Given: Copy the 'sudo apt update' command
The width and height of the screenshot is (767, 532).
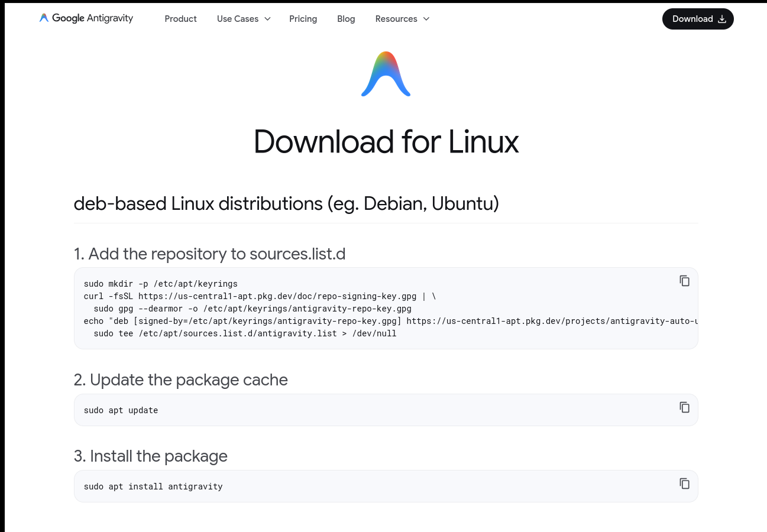Looking at the screenshot, I should (x=684, y=407).
